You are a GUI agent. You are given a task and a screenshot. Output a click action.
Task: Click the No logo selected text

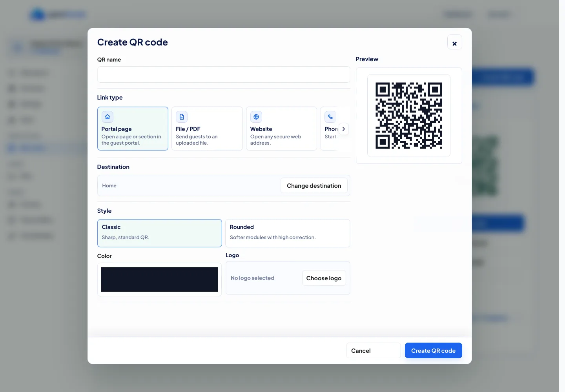point(252,278)
